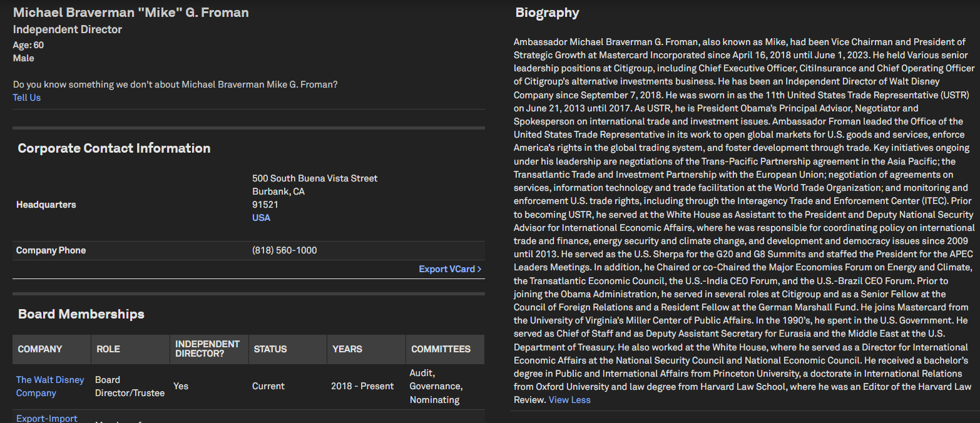Viewport: 980px width, 423px height.
Task: Click the COMMITTEES column header
Action: 441,349
